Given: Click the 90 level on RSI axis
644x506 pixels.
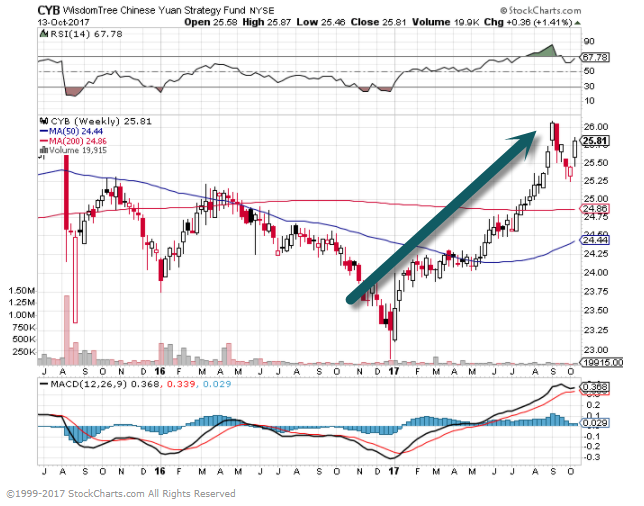Looking at the screenshot, I should 589,41.
